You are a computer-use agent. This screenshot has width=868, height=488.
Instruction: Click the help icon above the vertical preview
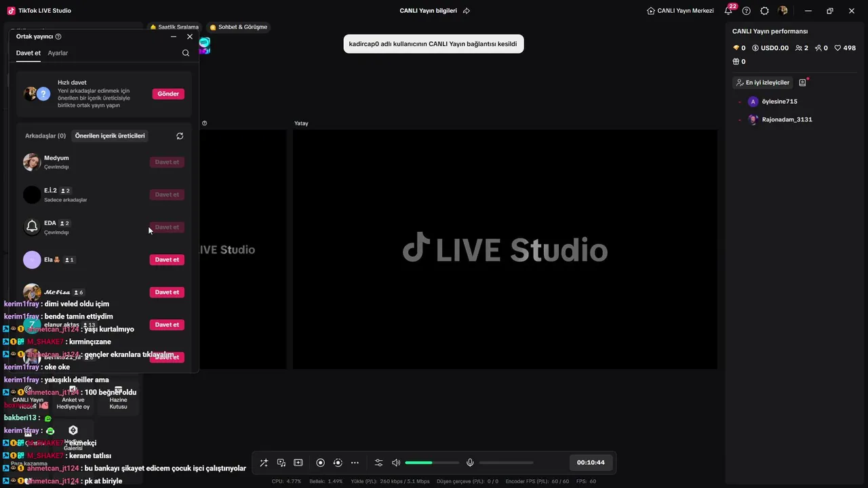click(x=205, y=123)
